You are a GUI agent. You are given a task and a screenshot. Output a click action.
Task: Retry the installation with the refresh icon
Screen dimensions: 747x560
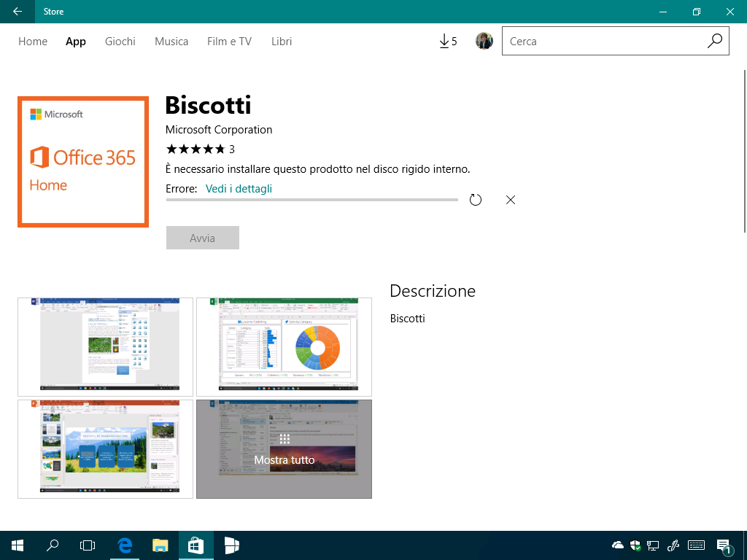(476, 200)
